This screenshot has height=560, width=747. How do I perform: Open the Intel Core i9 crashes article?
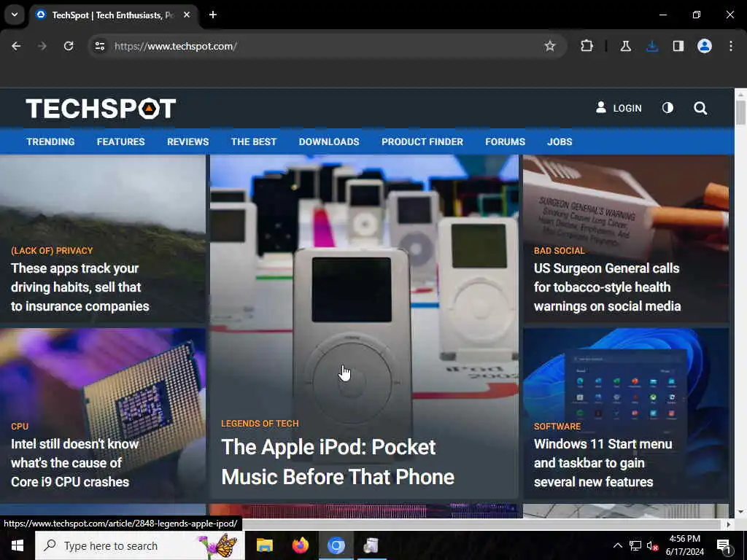(x=75, y=463)
